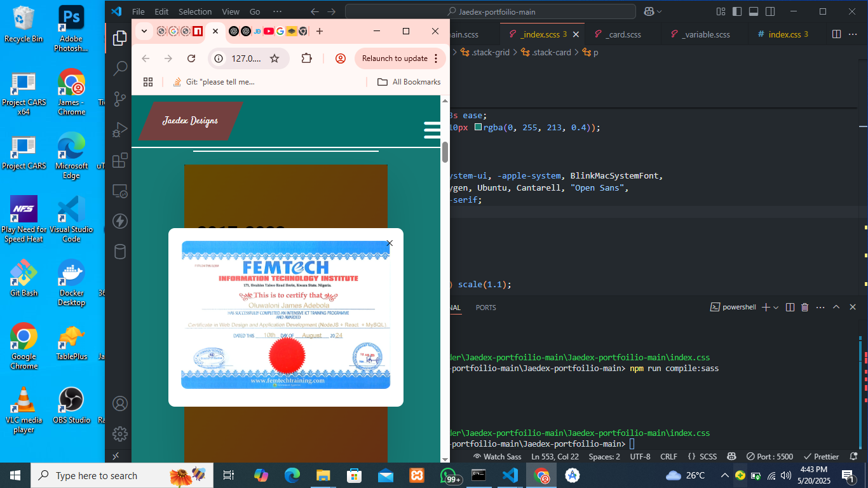Open a new Chrome tab

320,31
